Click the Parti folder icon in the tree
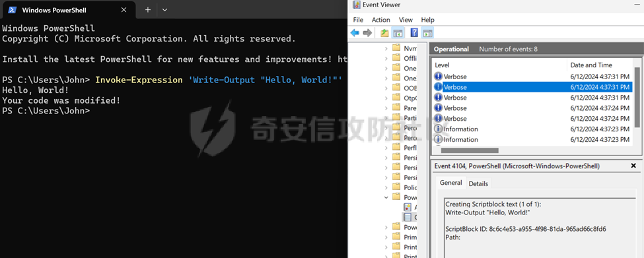644x258 pixels. pyautogui.click(x=396, y=117)
